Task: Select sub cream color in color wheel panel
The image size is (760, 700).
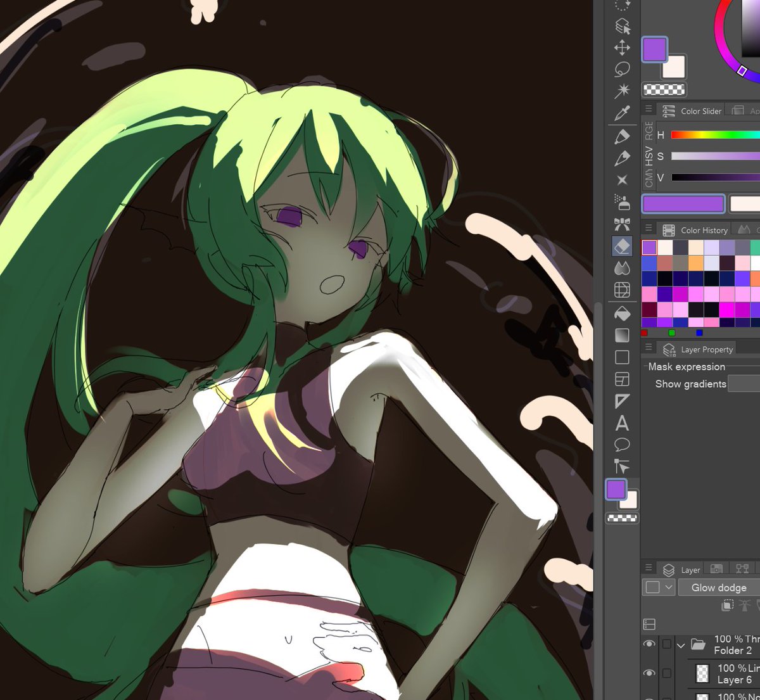Action: pos(675,67)
